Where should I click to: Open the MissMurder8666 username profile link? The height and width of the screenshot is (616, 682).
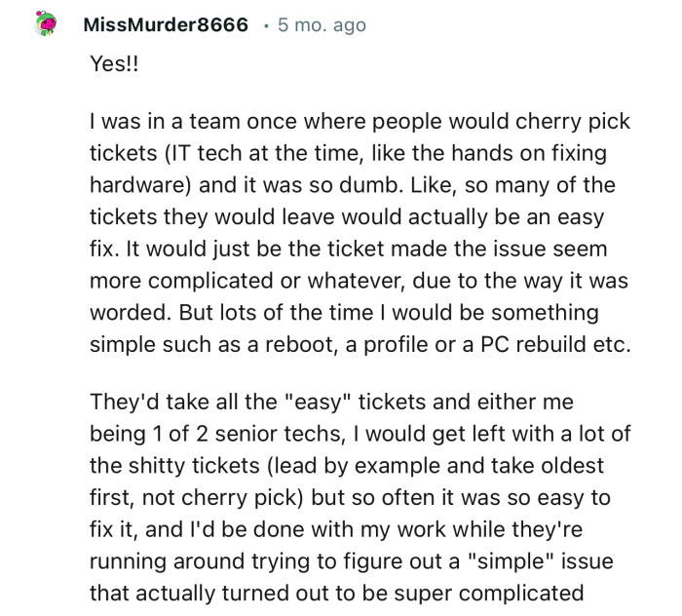166,25
